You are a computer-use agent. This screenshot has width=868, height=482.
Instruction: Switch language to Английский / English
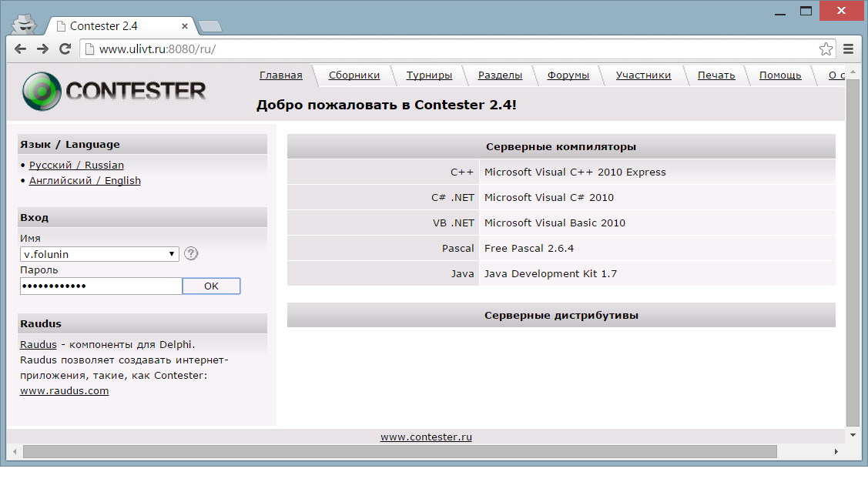[85, 180]
